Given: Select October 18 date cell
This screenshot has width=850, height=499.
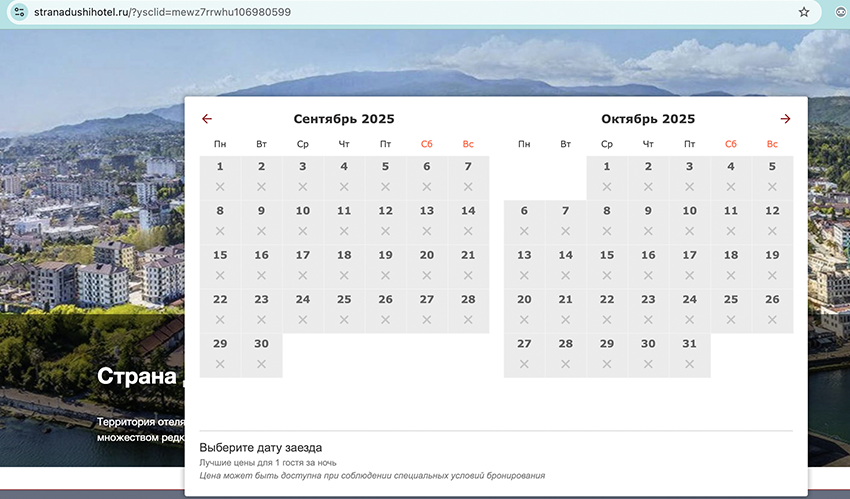Looking at the screenshot, I should tap(731, 264).
